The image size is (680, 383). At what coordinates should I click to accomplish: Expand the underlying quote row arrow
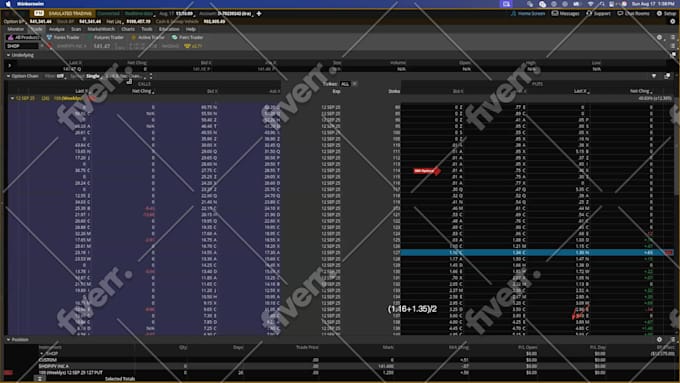[x=10, y=66]
